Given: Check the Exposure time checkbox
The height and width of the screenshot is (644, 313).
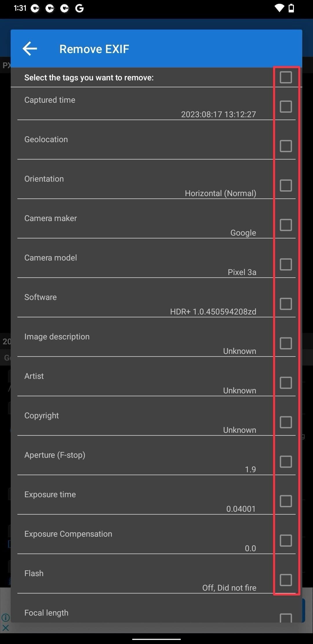Looking at the screenshot, I should coord(286,501).
